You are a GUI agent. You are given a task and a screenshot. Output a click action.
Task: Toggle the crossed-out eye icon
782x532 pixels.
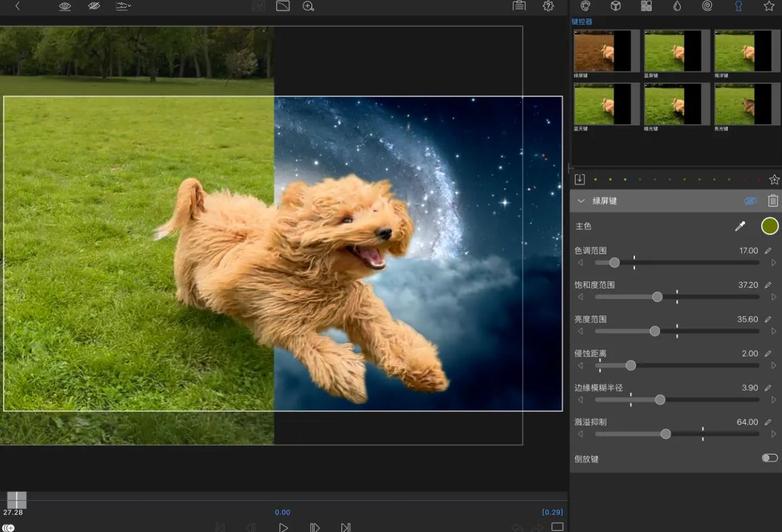[94, 6]
